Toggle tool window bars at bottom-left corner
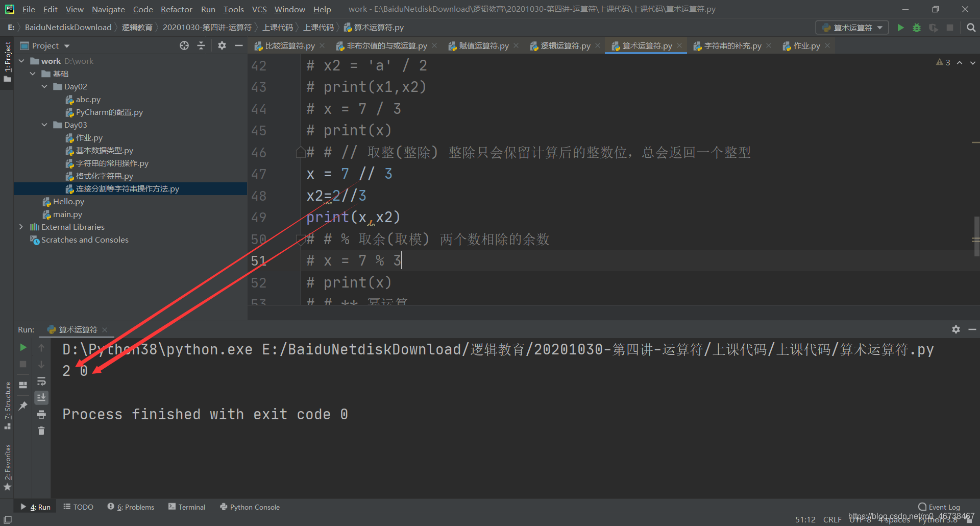The image size is (980, 526). (x=8, y=519)
